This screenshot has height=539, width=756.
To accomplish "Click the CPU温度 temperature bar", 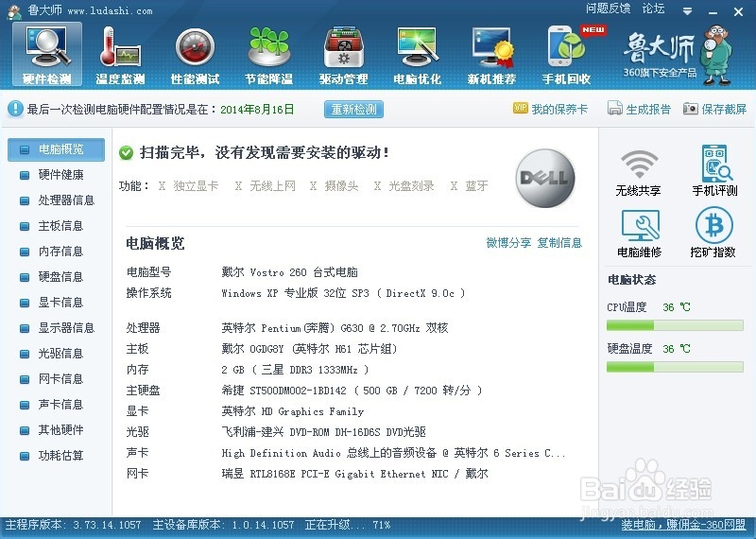I will pyautogui.click(x=675, y=325).
